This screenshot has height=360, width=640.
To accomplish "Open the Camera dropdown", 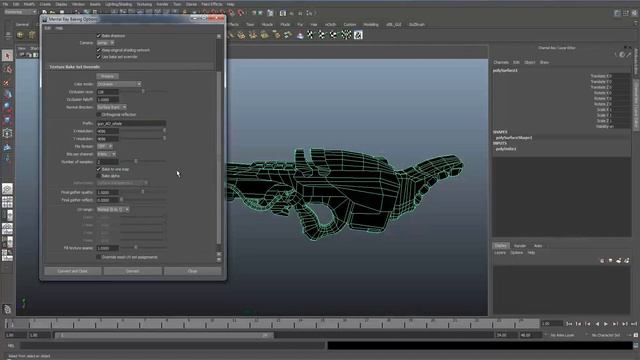I will pyautogui.click(x=105, y=43).
